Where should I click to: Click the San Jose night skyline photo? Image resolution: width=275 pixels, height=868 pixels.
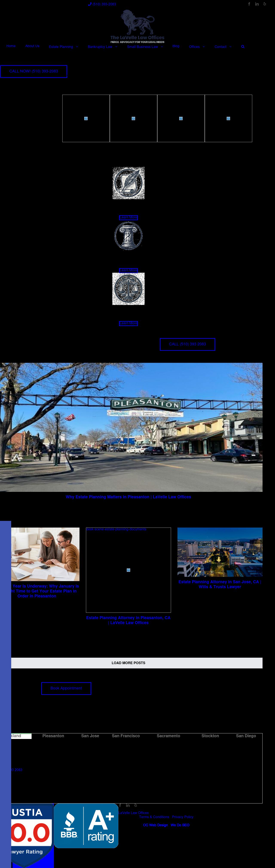(x=220, y=552)
